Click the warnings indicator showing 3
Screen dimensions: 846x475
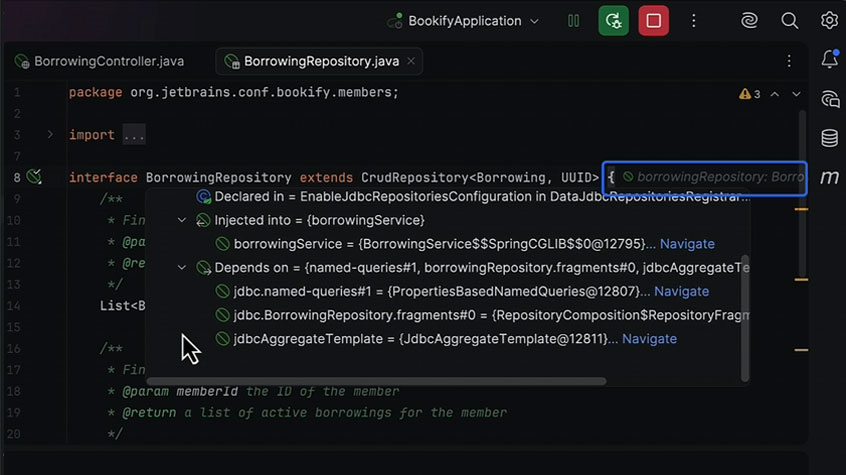pyautogui.click(x=749, y=94)
